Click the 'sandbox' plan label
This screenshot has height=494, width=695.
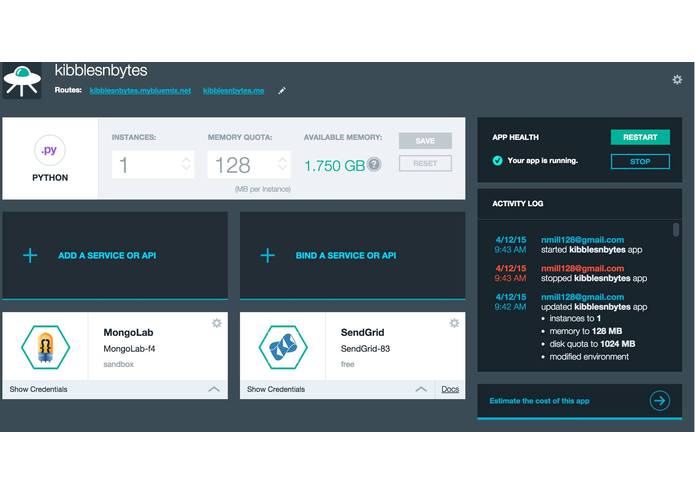click(118, 364)
